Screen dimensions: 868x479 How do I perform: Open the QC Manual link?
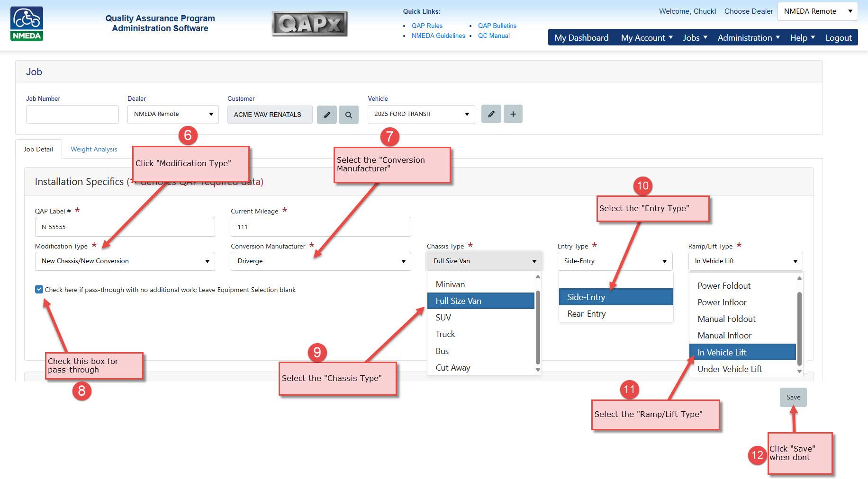click(x=494, y=35)
